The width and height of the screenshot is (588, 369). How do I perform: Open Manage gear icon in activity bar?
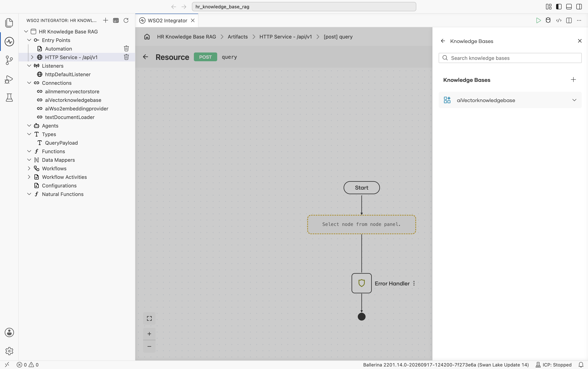9,351
